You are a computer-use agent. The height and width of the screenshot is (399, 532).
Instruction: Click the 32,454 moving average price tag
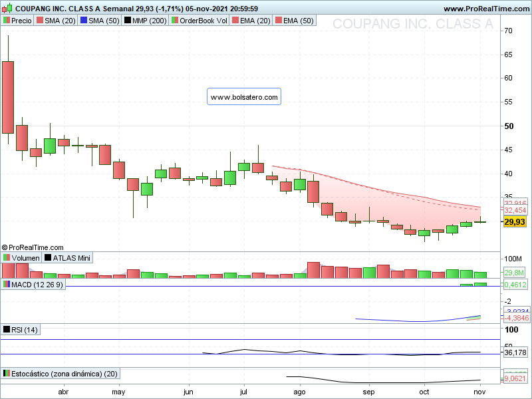point(515,210)
